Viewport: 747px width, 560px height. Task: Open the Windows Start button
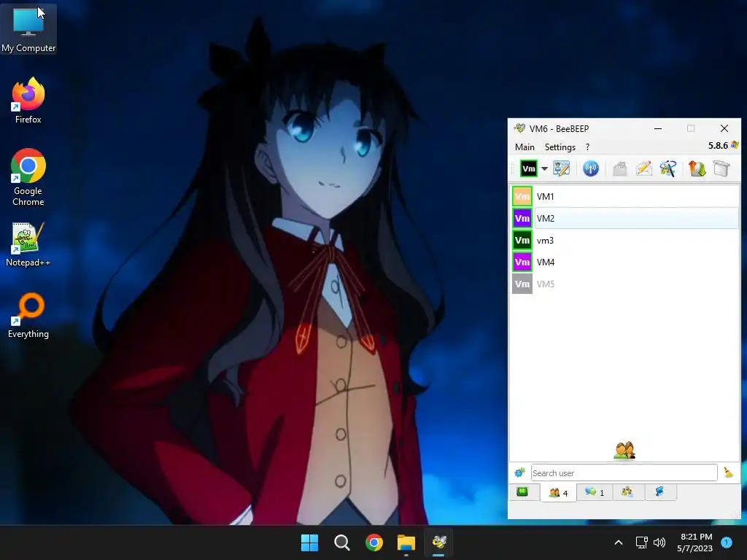(309, 542)
